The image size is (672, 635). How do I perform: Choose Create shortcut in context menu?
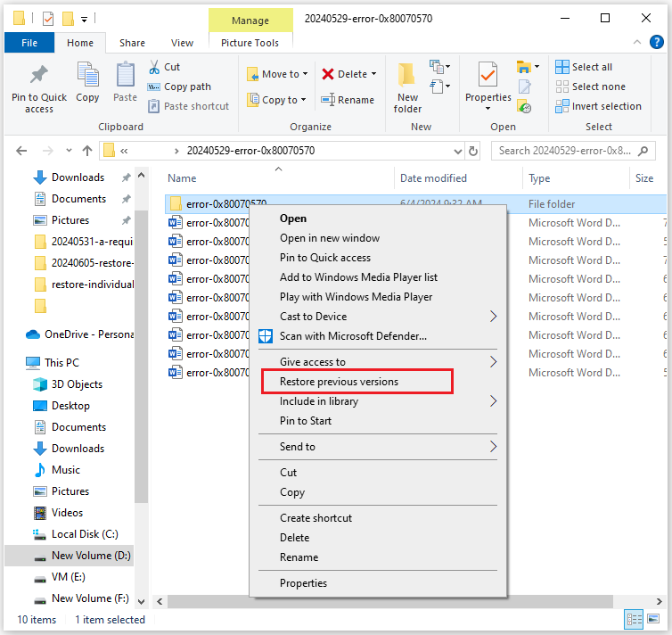(316, 518)
